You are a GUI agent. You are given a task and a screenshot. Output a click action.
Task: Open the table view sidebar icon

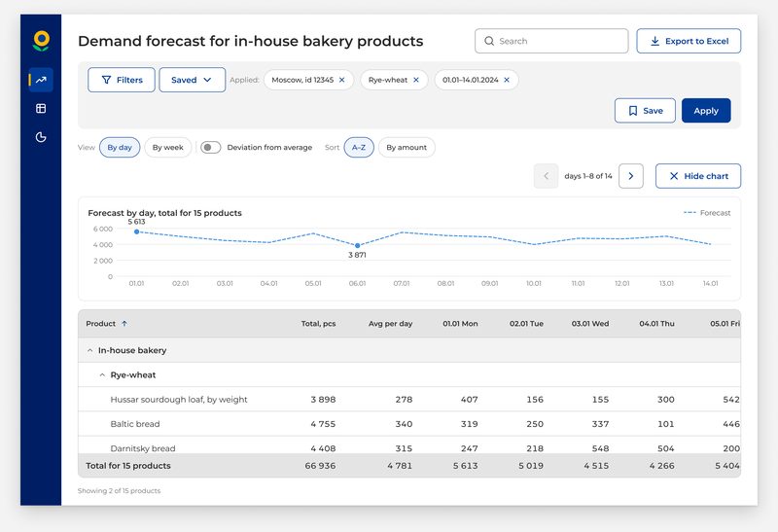pos(41,108)
